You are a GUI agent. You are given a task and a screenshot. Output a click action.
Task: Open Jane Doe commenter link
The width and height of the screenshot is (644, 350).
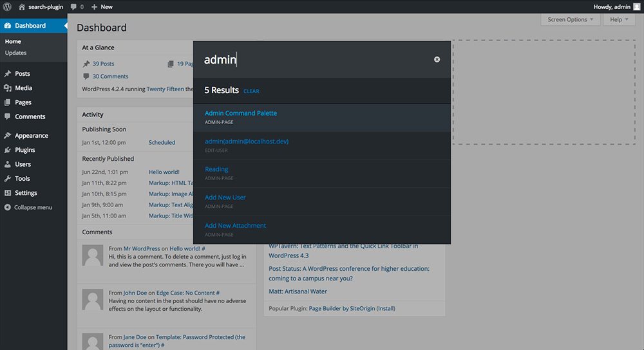pos(135,337)
